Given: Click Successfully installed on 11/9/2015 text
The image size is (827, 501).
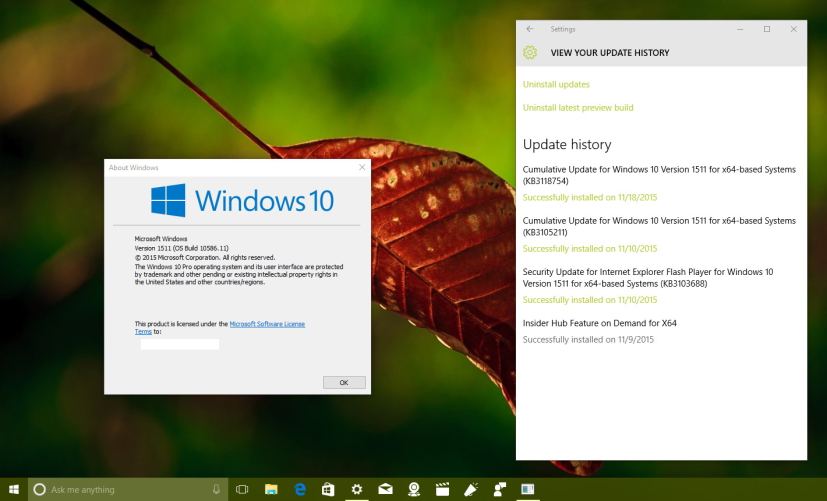Looking at the screenshot, I should pos(588,340).
